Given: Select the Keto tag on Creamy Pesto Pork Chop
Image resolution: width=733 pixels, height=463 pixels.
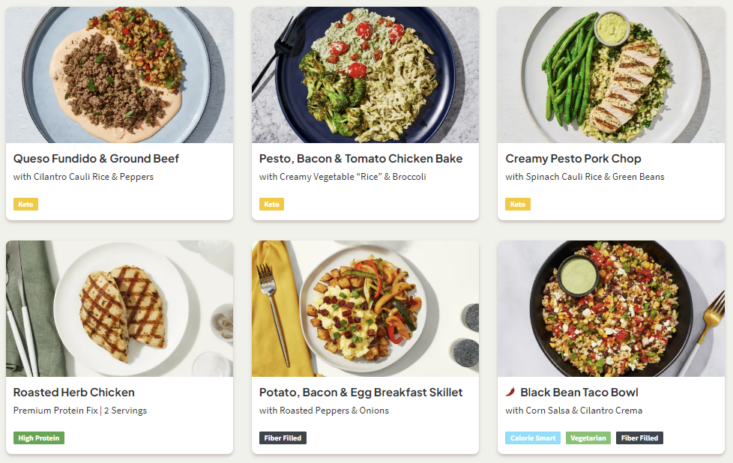Looking at the screenshot, I should [517, 204].
